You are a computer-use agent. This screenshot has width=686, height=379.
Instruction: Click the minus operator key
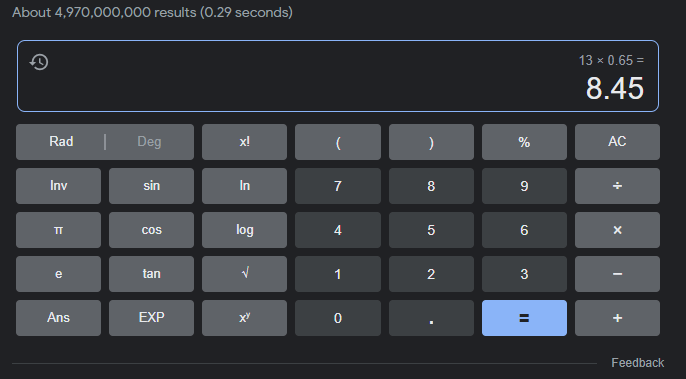(x=617, y=274)
